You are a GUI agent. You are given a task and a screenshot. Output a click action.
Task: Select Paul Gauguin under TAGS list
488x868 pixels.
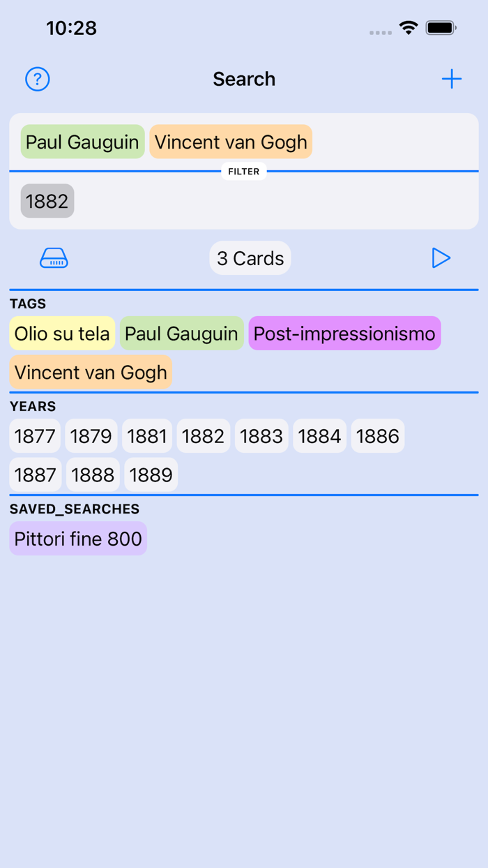pos(181,334)
